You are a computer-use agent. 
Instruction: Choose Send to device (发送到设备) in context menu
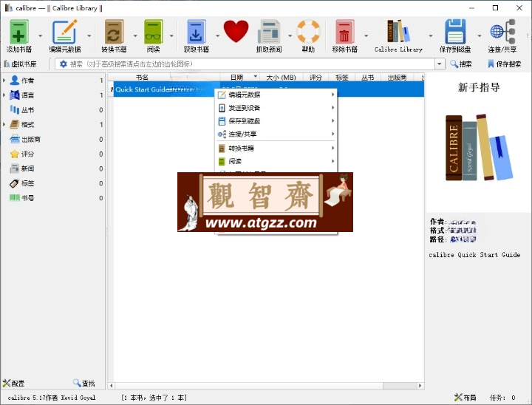[276, 108]
